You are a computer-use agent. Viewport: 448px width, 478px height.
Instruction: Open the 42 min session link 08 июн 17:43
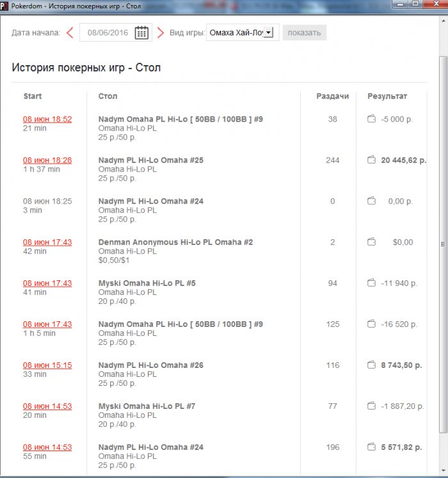47,243
